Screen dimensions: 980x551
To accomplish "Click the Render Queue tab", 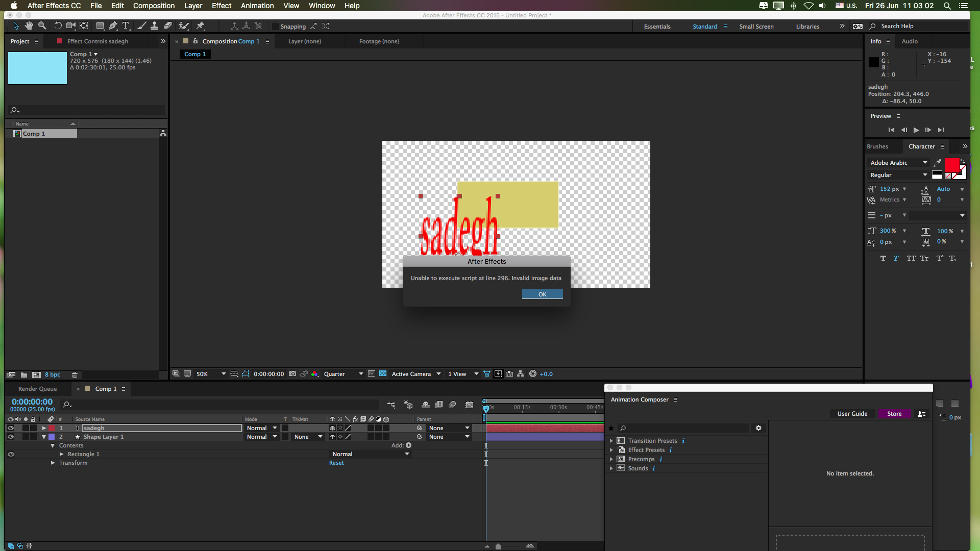I will point(37,388).
